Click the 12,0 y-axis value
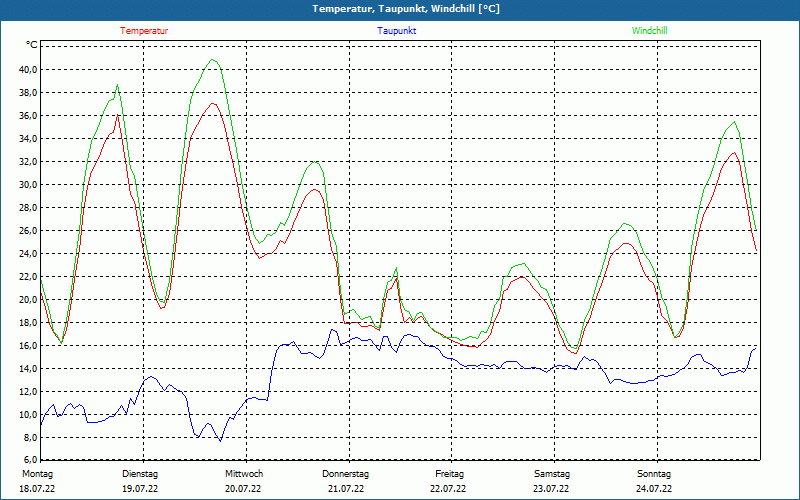This screenshot has height=500, width=800. coord(29,391)
